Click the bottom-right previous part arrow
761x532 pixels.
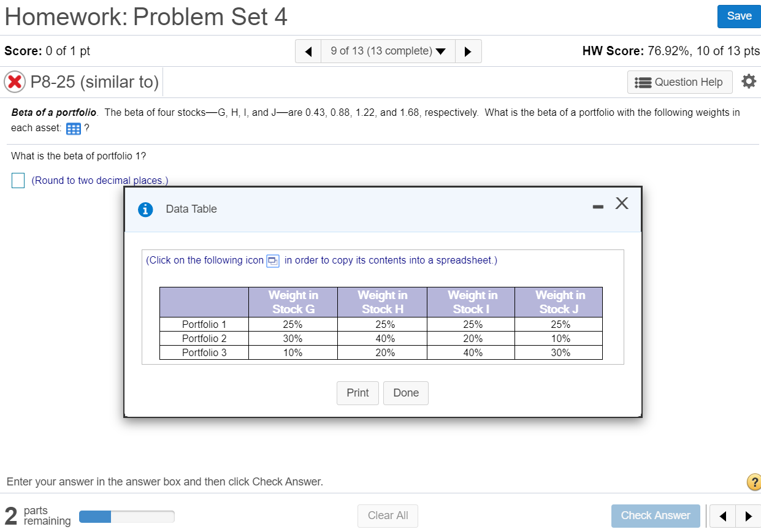click(x=724, y=516)
